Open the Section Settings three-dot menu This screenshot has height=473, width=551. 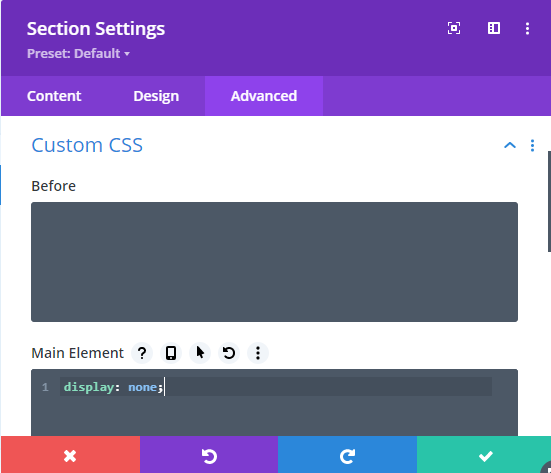point(527,28)
